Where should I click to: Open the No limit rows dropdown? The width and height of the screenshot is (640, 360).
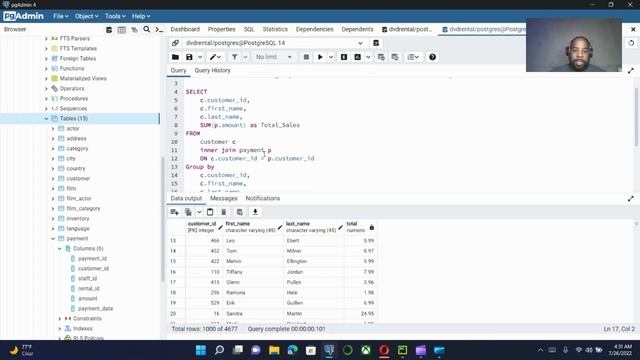click(273, 57)
